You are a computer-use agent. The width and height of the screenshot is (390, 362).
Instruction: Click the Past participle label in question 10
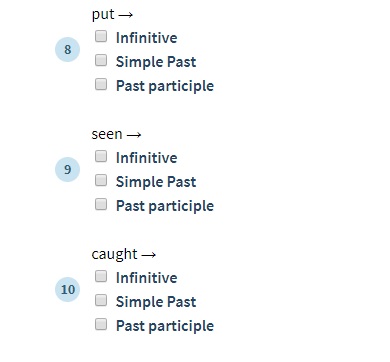point(165,326)
